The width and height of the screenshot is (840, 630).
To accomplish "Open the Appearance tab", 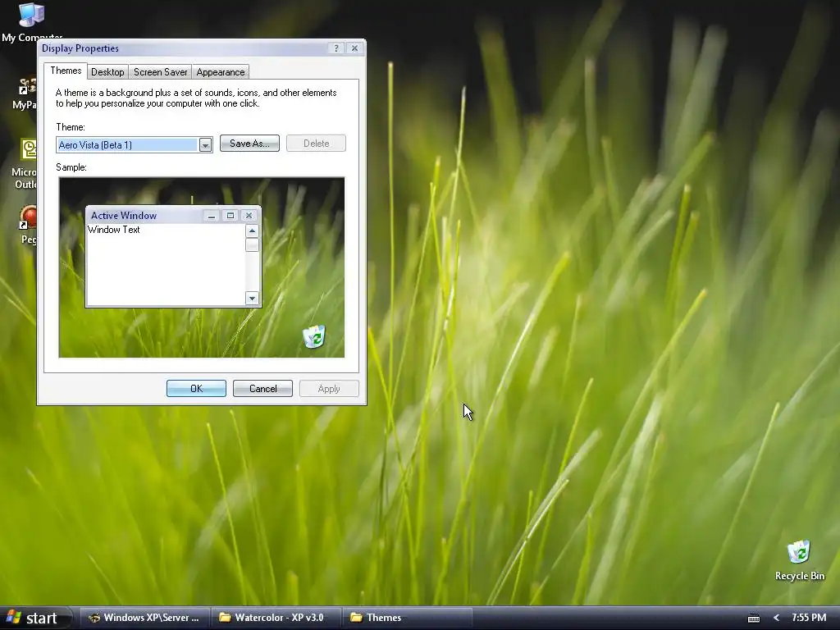I will pyautogui.click(x=220, y=72).
